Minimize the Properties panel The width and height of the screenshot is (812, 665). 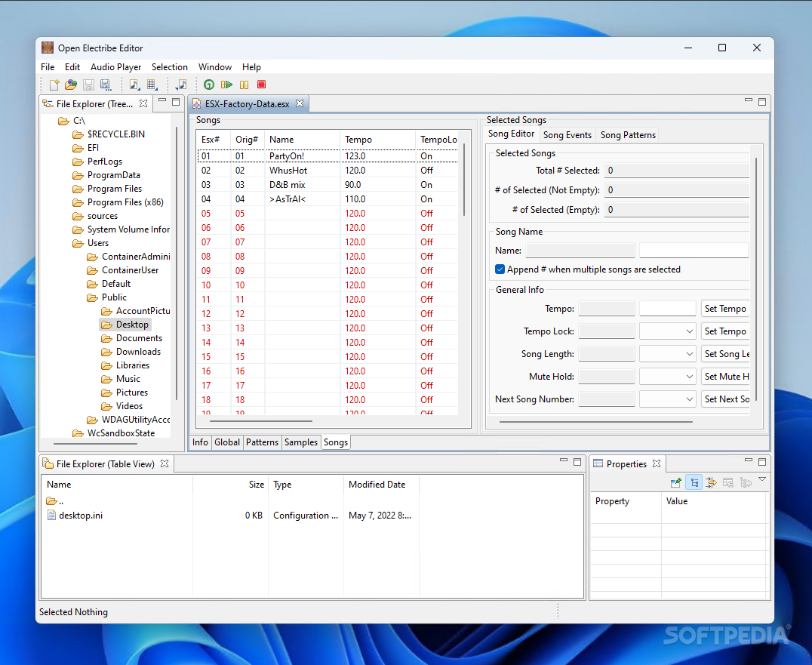[749, 460]
